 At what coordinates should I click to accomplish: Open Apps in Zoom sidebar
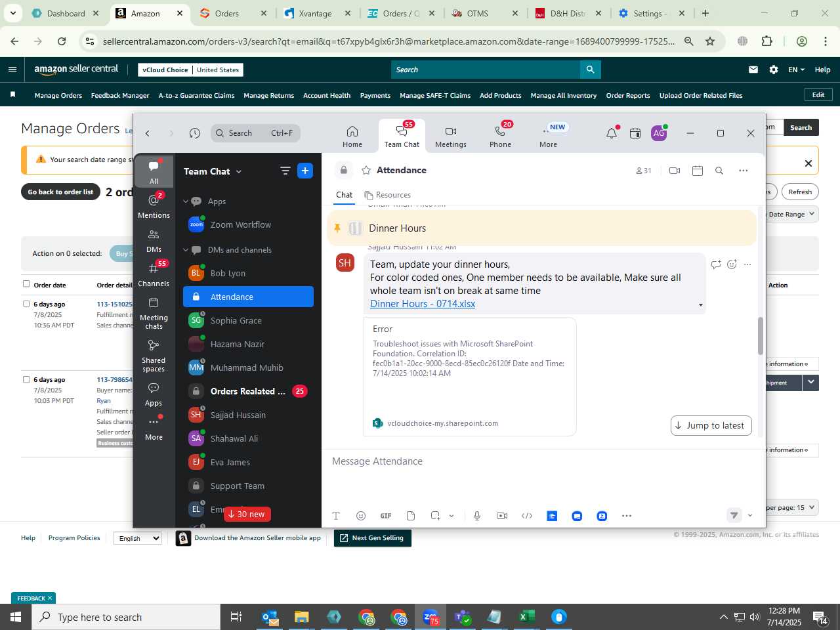coord(154,394)
